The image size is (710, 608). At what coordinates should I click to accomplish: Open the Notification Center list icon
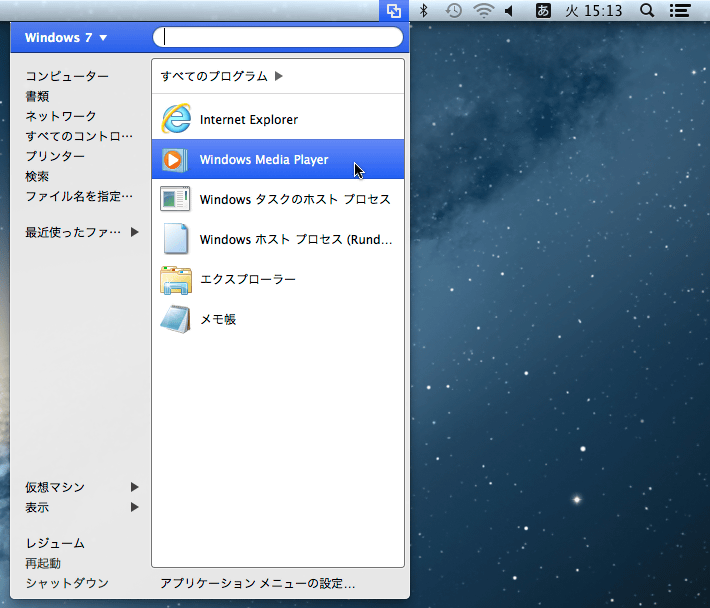(680, 10)
